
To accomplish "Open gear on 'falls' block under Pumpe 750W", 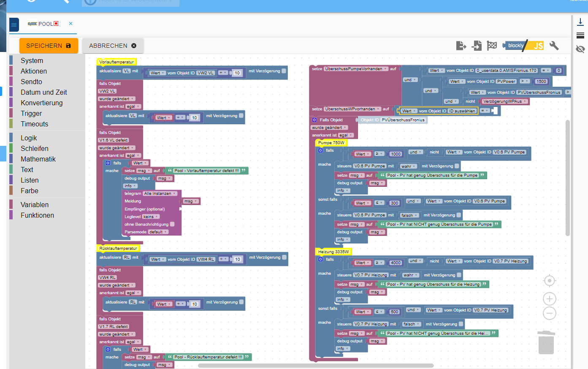I will click(x=320, y=150).
